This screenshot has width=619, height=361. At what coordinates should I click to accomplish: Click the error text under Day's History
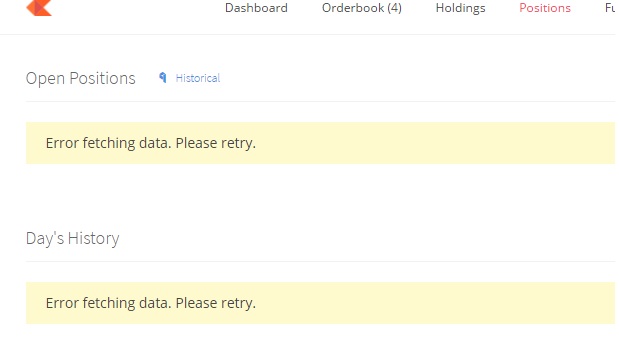[x=151, y=303]
